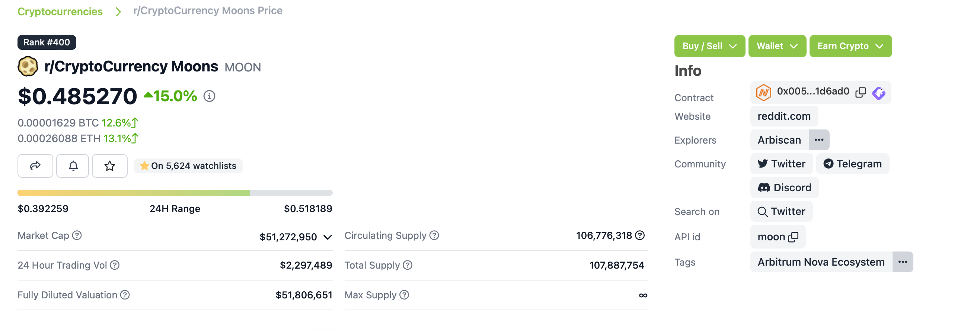Viewport: 980px width, 330px height.
Task: Expand the Earn Crypto dropdown
Action: coord(850,46)
